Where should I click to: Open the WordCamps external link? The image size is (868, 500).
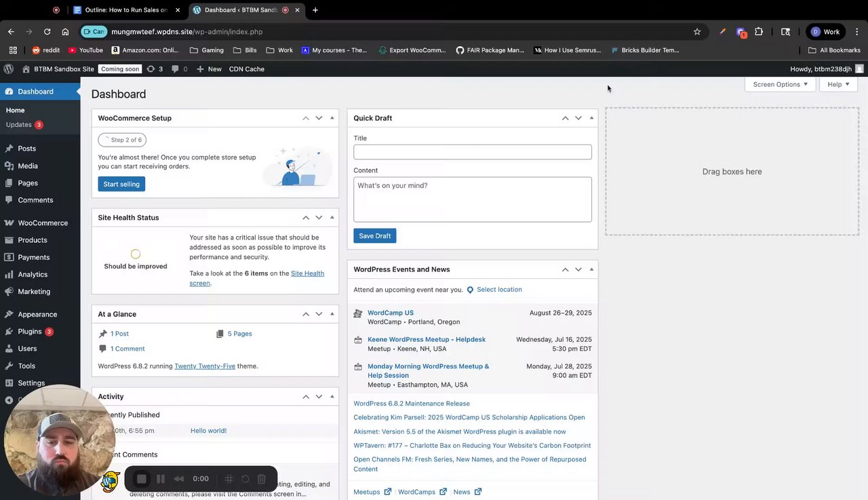coord(422,492)
